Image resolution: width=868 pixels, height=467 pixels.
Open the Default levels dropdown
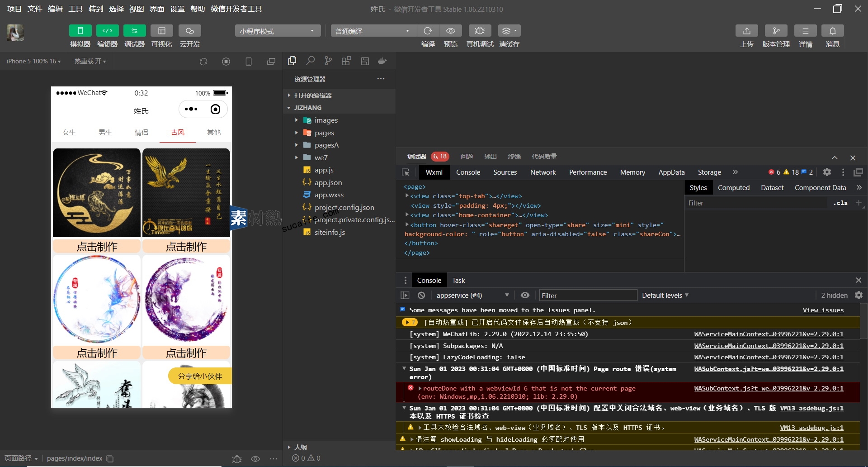pos(665,295)
